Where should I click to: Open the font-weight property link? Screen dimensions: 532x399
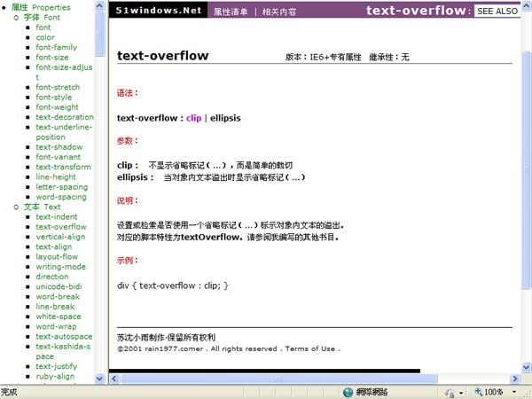click(57, 107)
